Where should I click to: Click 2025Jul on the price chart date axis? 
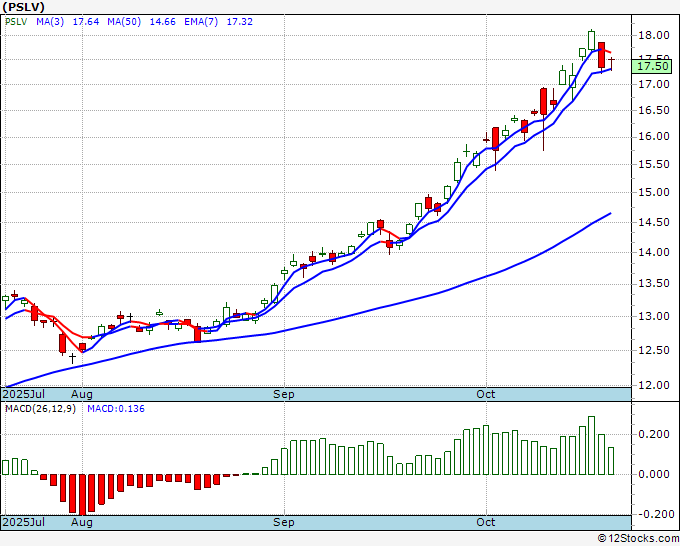pyautogui.click(x=24, y=394)
